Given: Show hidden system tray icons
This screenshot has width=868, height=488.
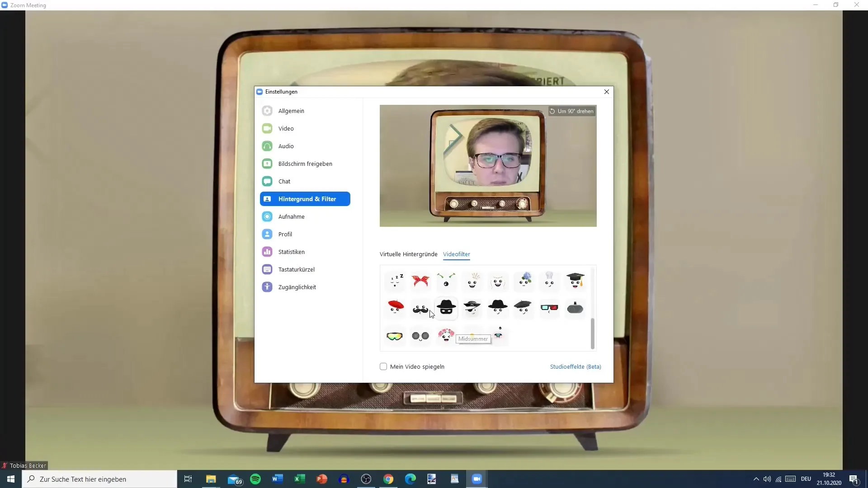Looking at the screenshot, I should pyautogui.click(x=756, y=479).
